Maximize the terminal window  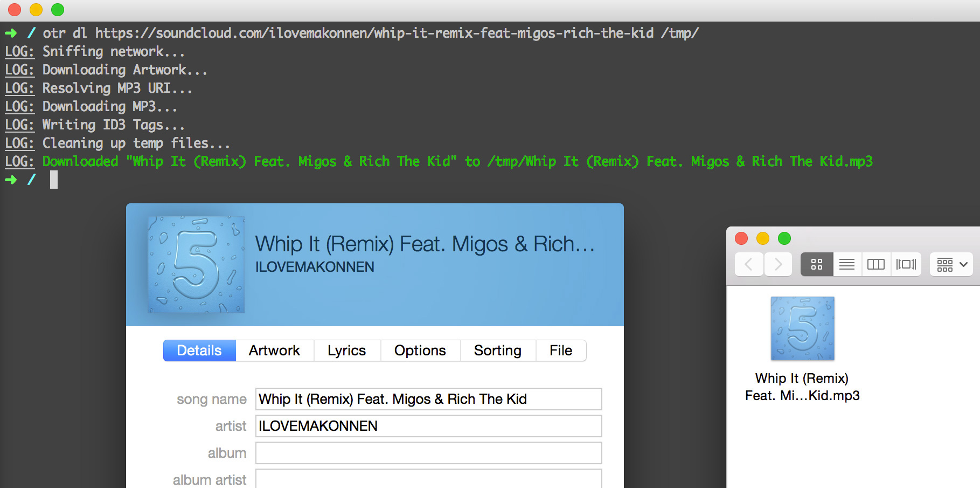click(58, 10)
